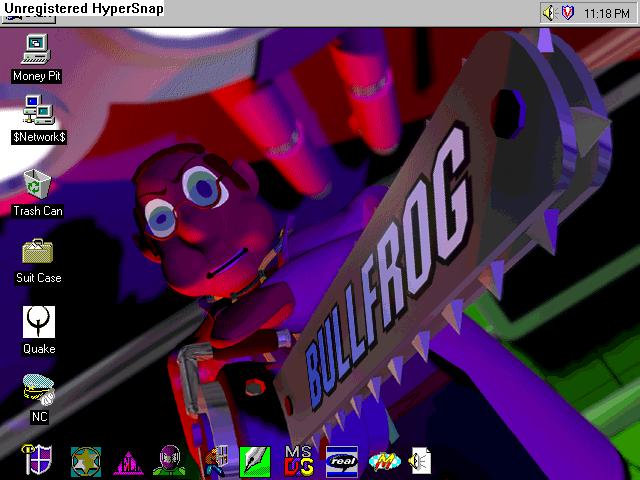
Task: Launch the NC captain hat shortcut
Action: point(38,390)
